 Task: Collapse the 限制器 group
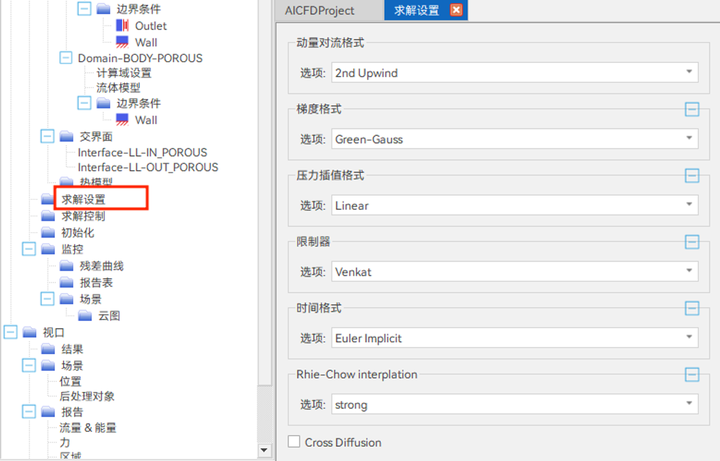coord(692,242)
